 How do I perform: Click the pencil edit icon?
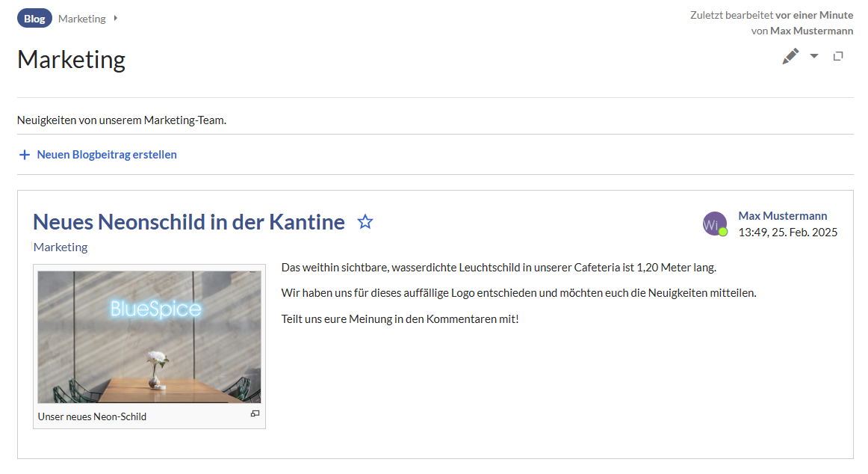[x=790, y=56]
